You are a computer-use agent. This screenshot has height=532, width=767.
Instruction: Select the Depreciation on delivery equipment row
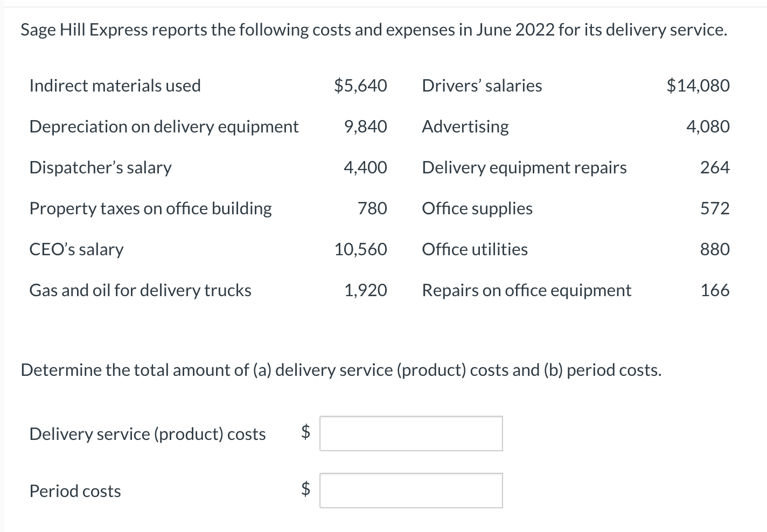(208, 127)
